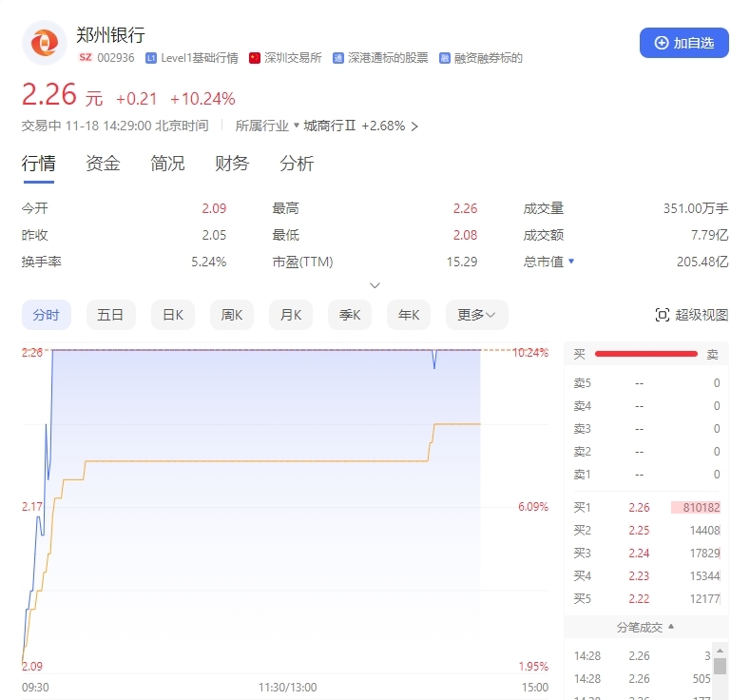
Task: Click the 买2 price 2.25
Action: (639, 530)
